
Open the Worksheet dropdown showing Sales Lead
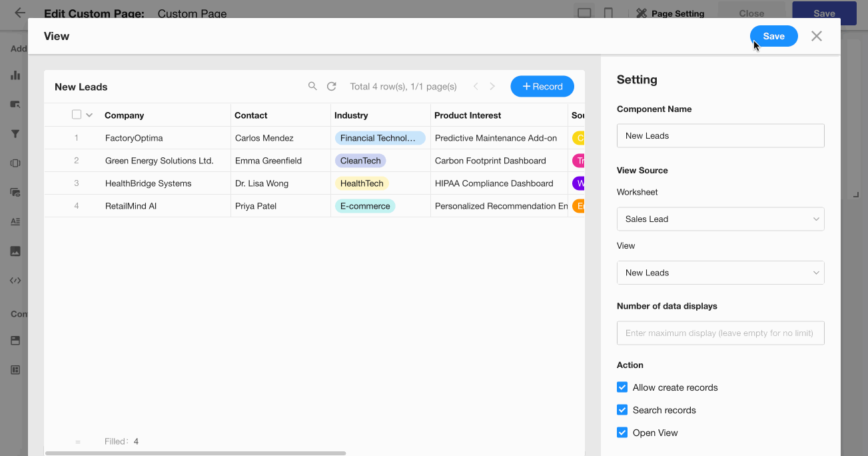[x=720, y=219]
